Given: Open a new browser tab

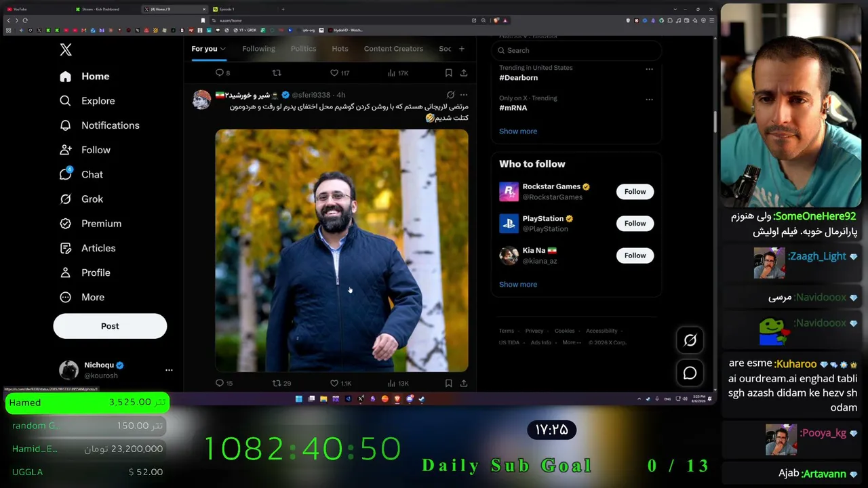Looking at the screenshot, I should click(283, 9).
